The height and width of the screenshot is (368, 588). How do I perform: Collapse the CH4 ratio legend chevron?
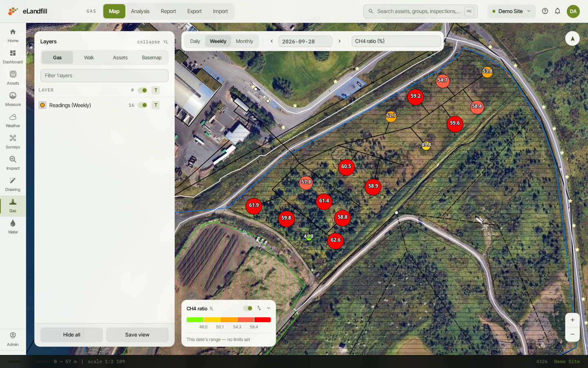click(268, 308)
